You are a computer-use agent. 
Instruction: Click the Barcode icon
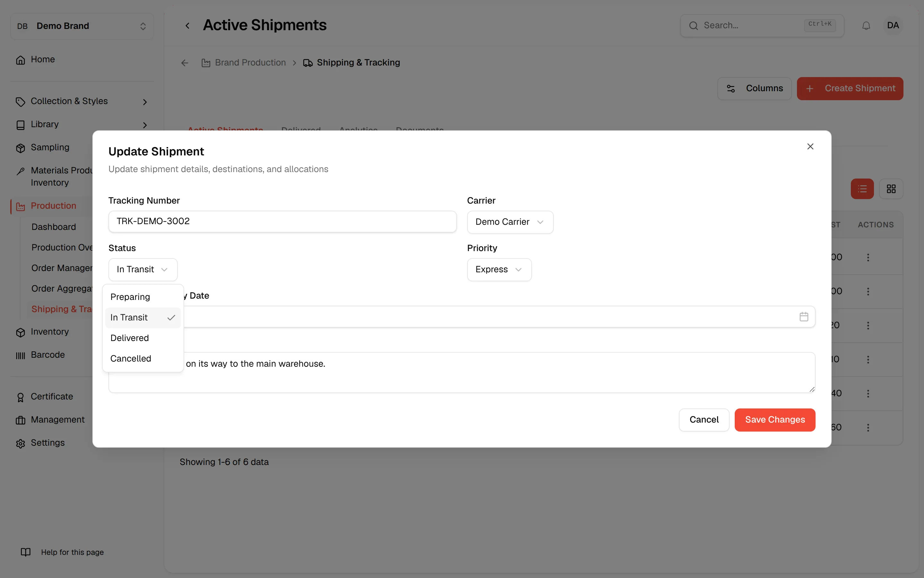(21, 355)
